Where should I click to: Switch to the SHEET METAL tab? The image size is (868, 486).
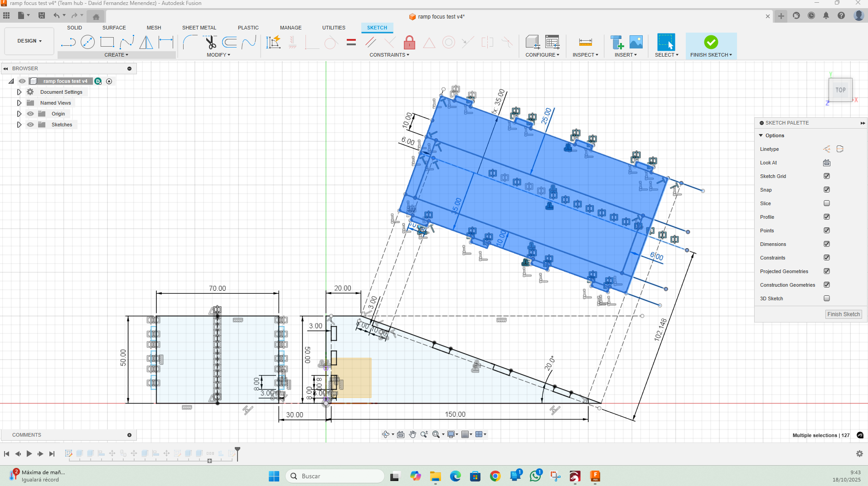[199, 28]
